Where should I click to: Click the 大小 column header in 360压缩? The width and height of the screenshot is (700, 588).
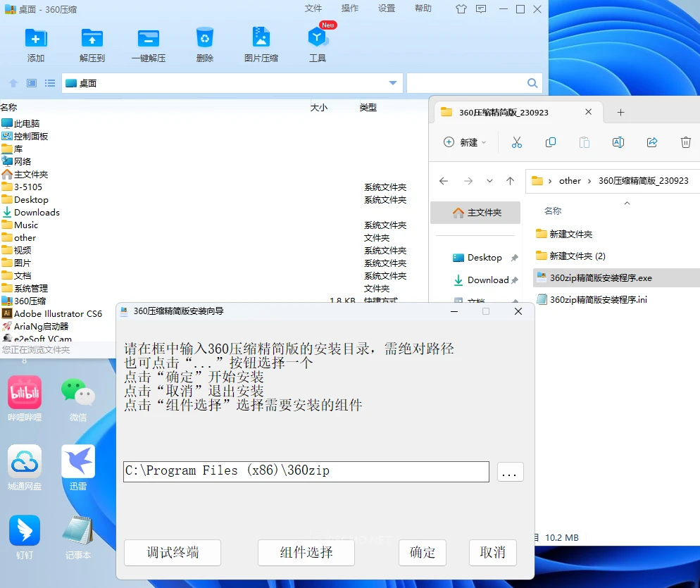(319, 108)
